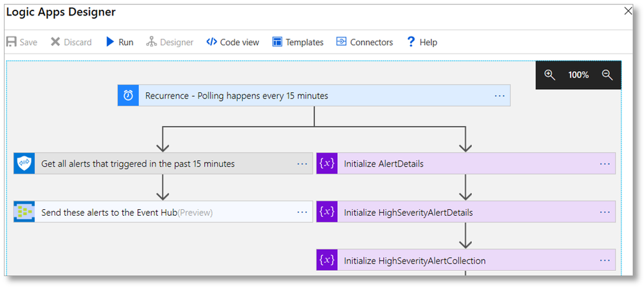Open ellipsis menu on Initialize HighSeverityAlertDetails

(x=605, y=212)
